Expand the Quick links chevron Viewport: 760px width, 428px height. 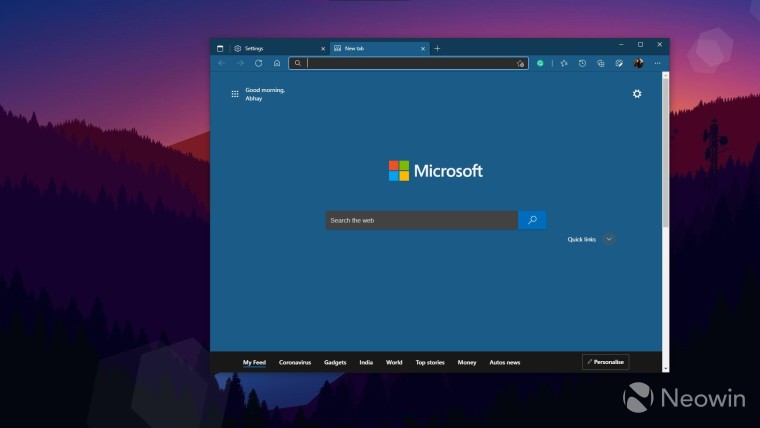click(x=609, y=239)
